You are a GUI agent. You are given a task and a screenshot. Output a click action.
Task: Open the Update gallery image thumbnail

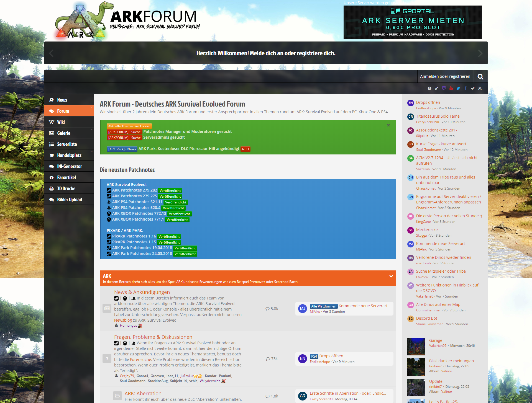(x=416, y=387)
